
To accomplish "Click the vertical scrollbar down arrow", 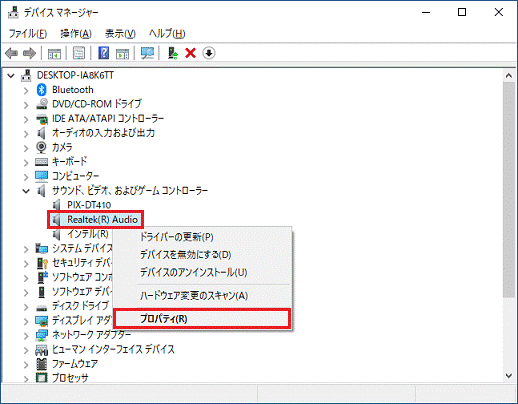I will click(x=509, y=376).
